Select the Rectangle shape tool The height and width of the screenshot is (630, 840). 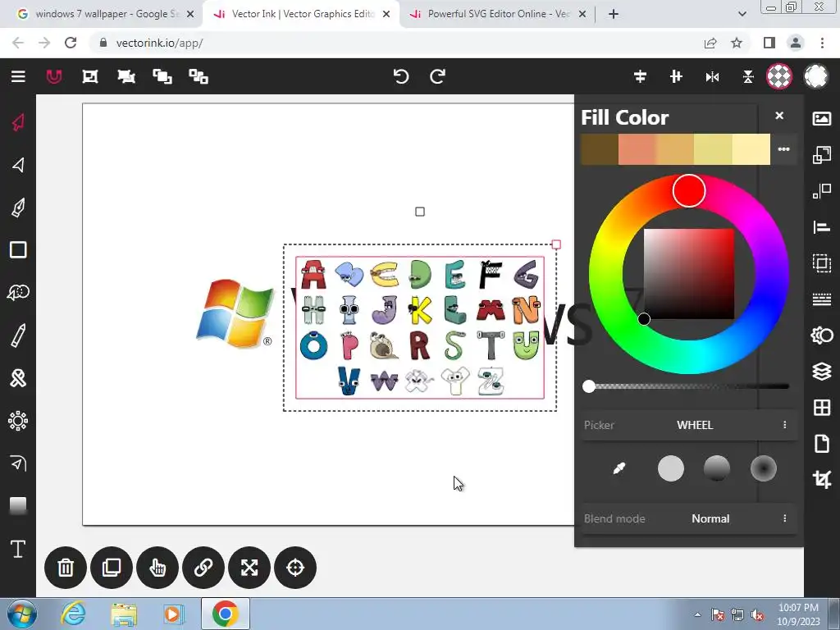(18, 249)
